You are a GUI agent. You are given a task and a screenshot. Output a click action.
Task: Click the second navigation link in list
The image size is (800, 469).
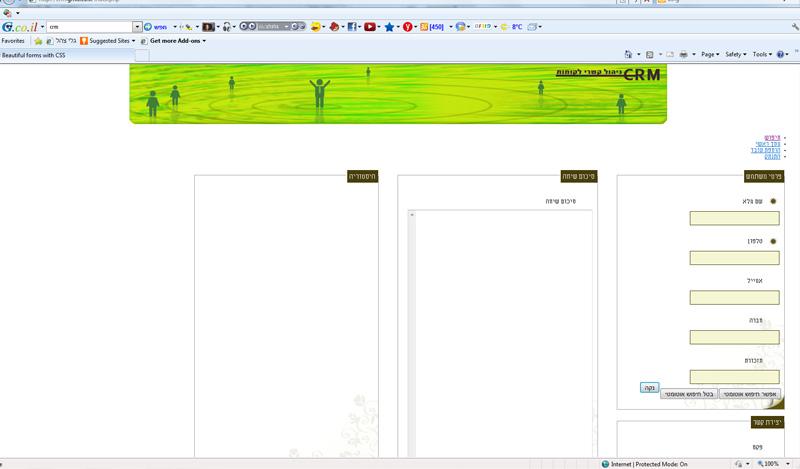768,144
